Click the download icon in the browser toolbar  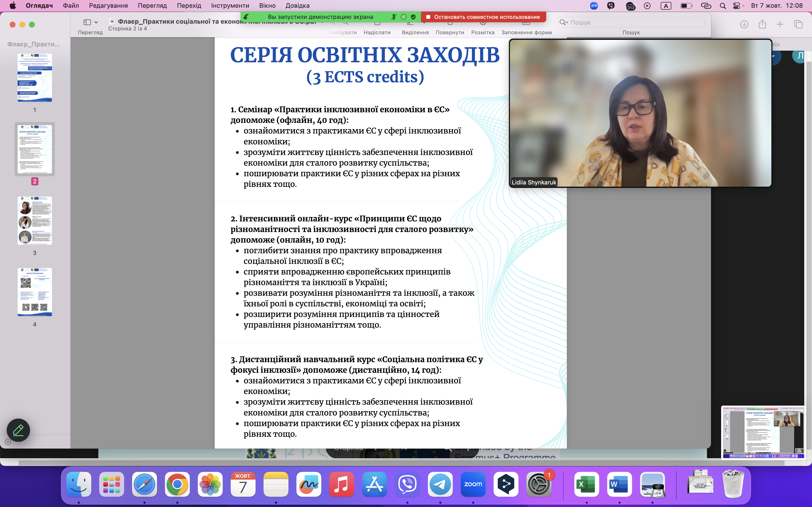[744, 24]
